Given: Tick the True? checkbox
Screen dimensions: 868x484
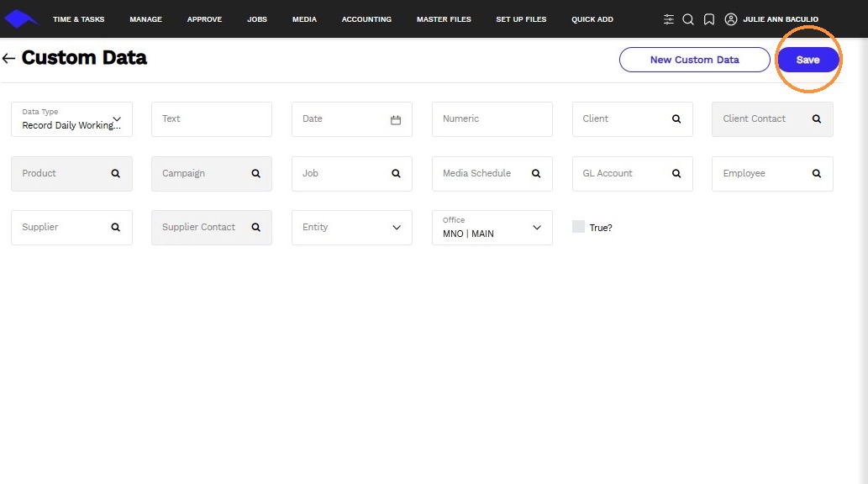Looking at the screenshot, I should [x=578, y=227].
